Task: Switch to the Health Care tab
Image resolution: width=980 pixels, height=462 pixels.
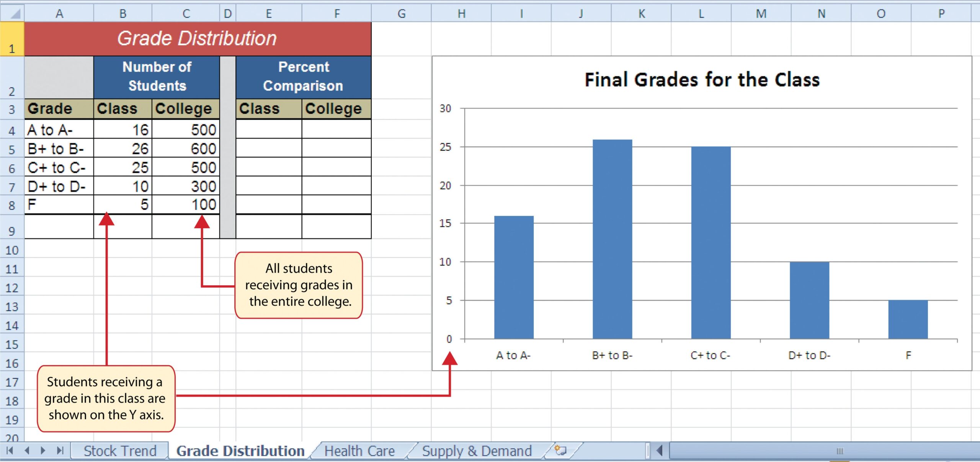Action: pos(359,451)
